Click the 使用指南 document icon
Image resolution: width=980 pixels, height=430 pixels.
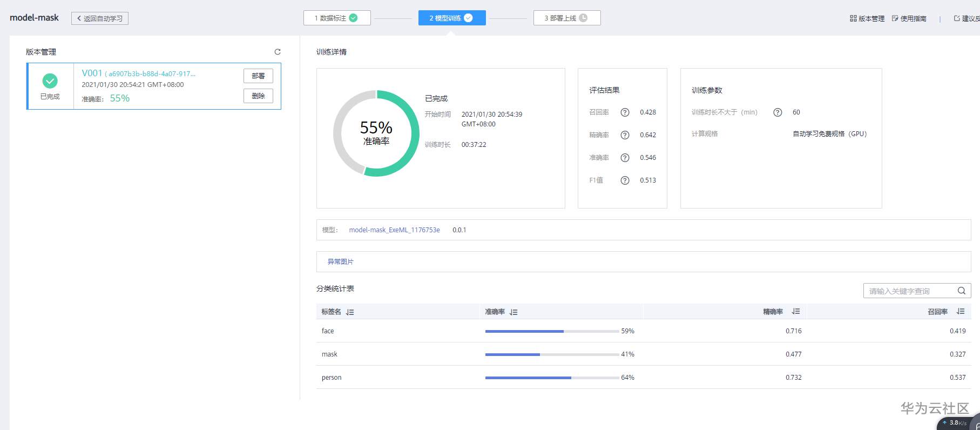(x=895, y=18)
